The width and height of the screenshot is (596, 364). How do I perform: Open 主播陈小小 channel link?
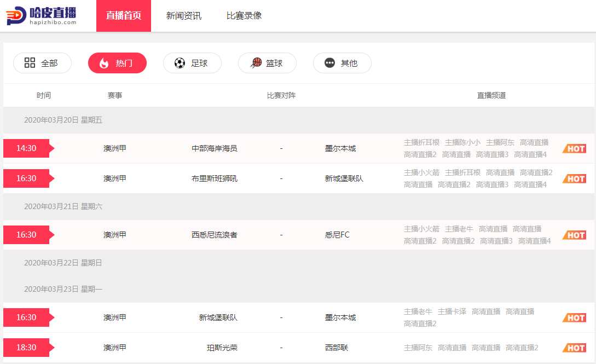[x=462, y=142]
